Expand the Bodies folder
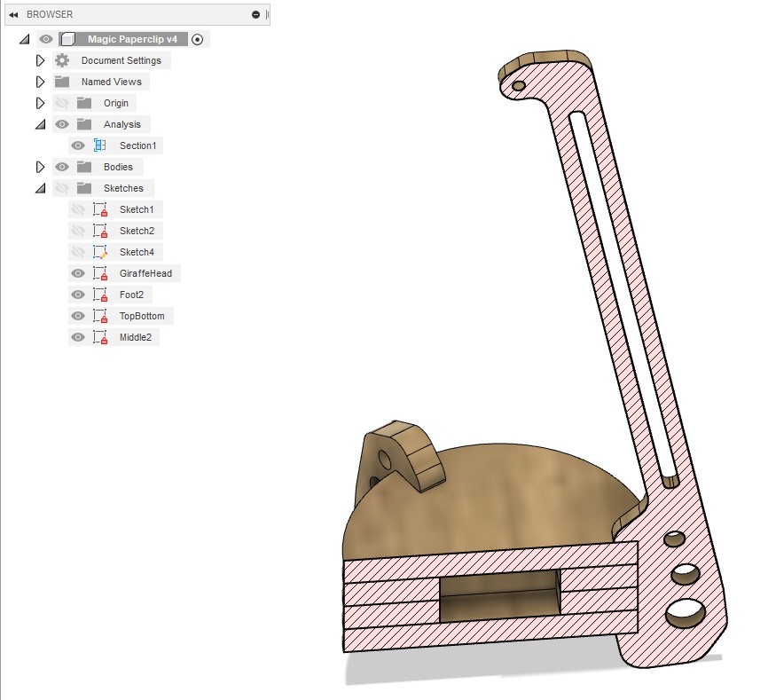 point(40,167)
